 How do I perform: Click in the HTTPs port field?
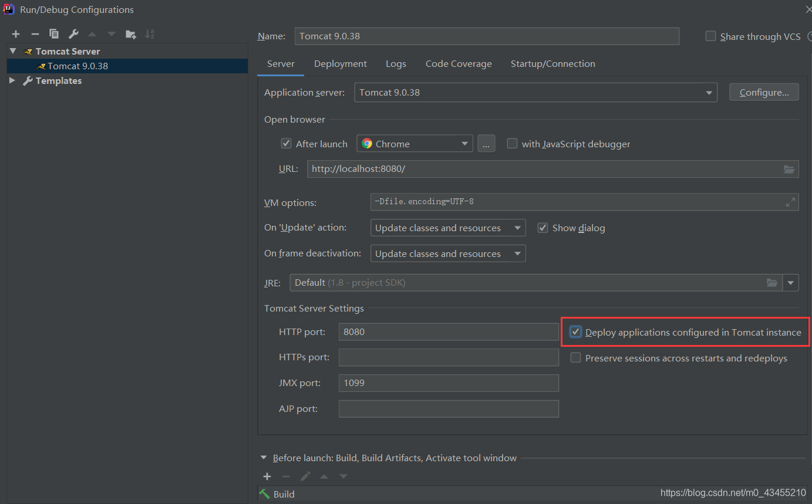point(449,357)
